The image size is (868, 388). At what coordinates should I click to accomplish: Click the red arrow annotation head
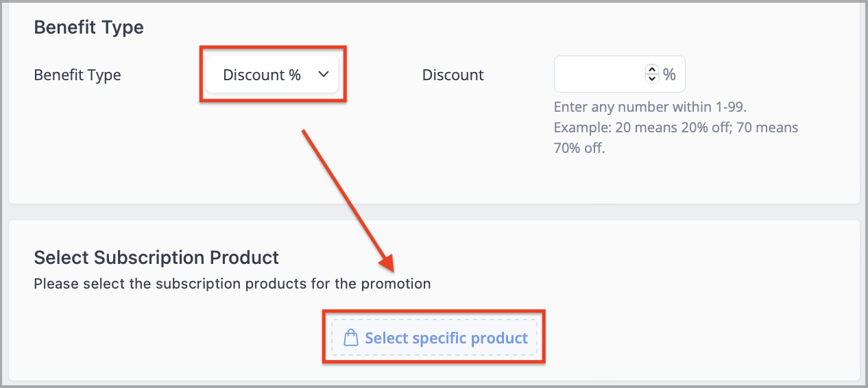coord(387,263)
